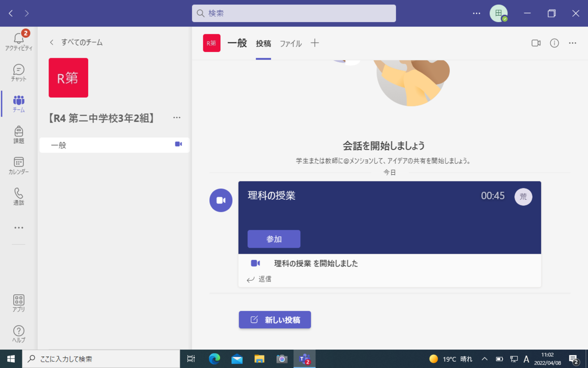The image size is (588, 368).
Task: Open the Calls (通話) phone icon
Action: coord(19,196)
